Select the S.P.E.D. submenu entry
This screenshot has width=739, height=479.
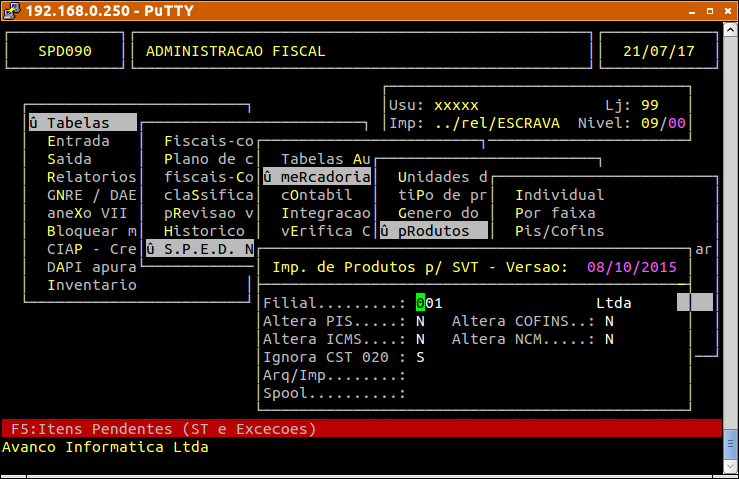coord(200,249)
